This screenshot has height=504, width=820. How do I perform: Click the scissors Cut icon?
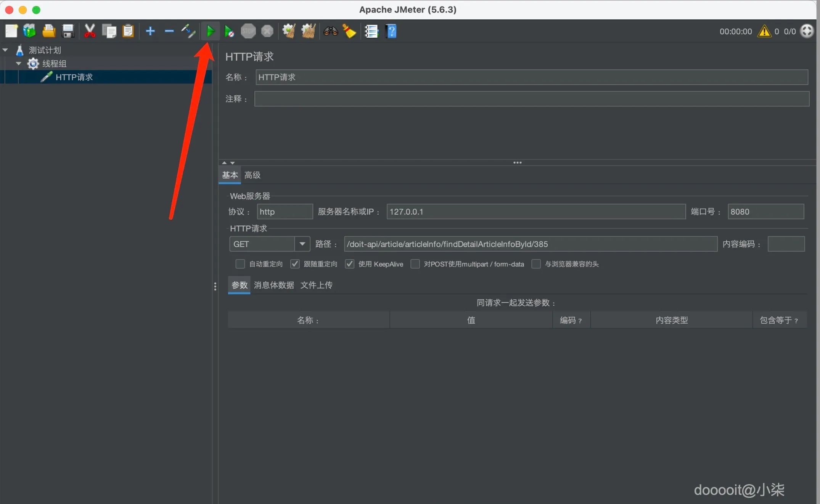coord(90,31)
